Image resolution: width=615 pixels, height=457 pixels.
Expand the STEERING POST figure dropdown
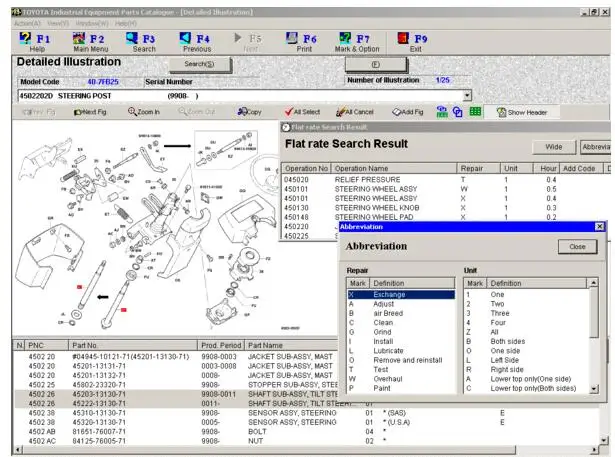pyautogui.click(x=467, y=96)
